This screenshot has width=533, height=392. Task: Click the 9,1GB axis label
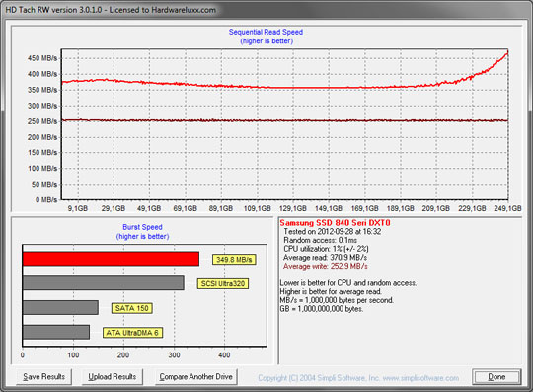[78, 208]
